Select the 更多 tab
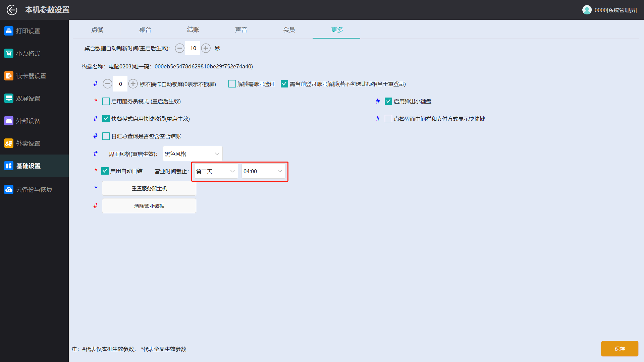644x362 pixels. coord(337,30)
